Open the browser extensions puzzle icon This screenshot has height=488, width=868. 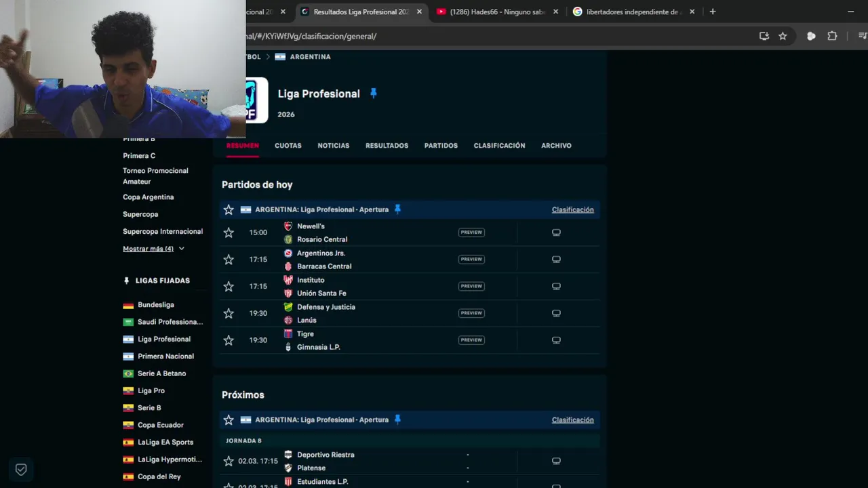tap(832, 36)
